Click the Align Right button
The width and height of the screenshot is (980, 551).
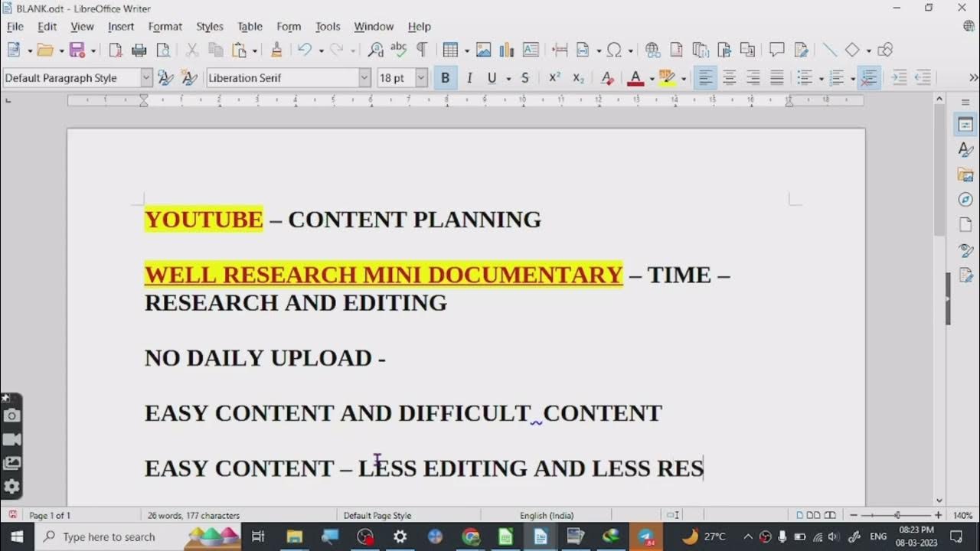click(x=753, y=77)
